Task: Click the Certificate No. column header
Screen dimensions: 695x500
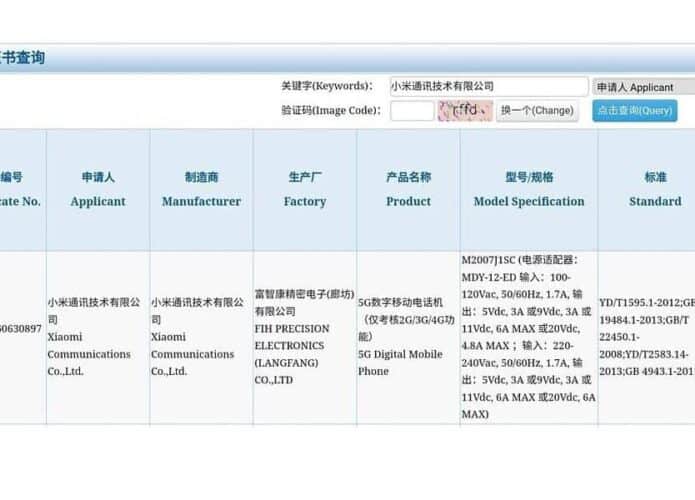Action: 22,190
